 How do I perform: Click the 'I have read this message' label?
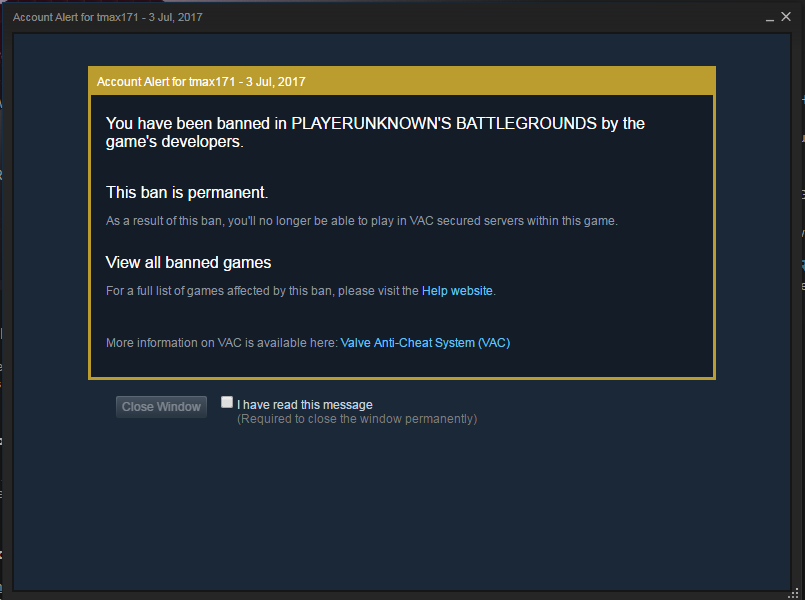(305, 405)
